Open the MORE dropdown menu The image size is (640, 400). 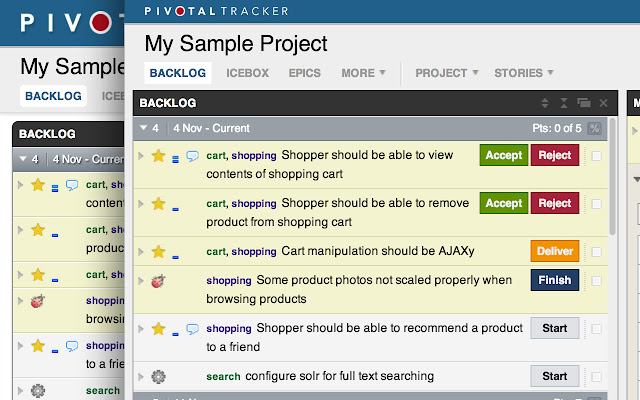tap(363, 73)
